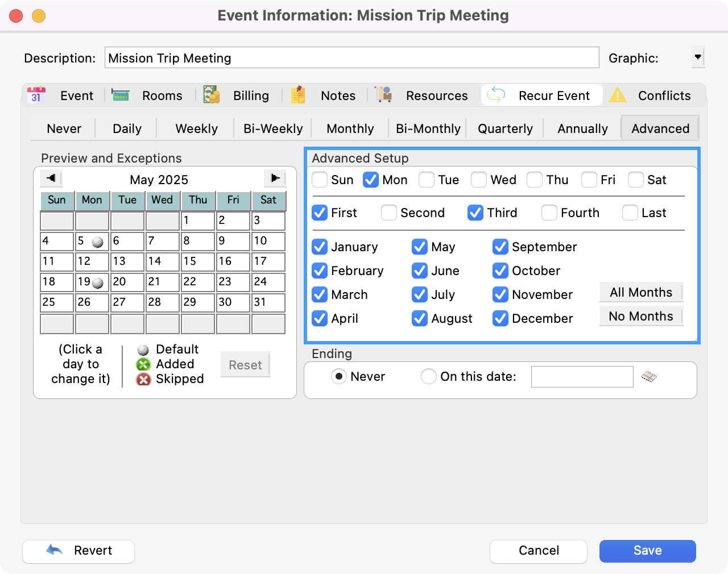Open the Graphic dropdown menu
The image size is (728, 574).
coord(698,57)
